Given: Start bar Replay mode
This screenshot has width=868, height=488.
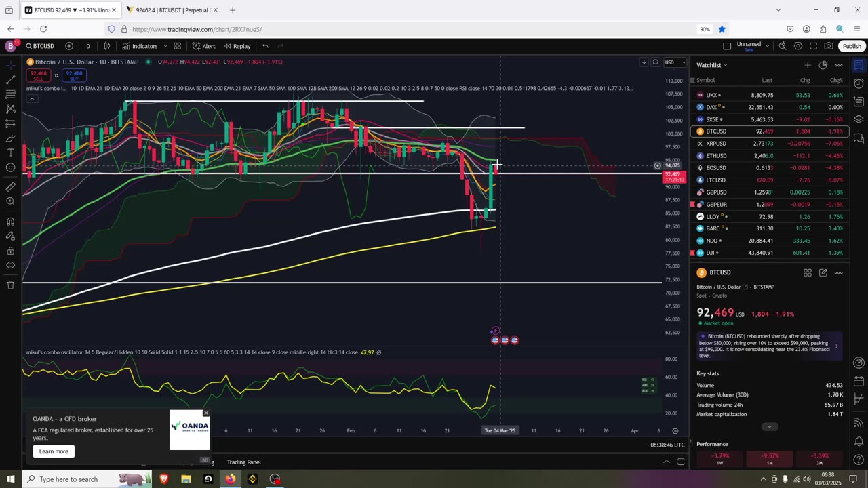Looking at the screenshot, I should (x=237, y=46).
